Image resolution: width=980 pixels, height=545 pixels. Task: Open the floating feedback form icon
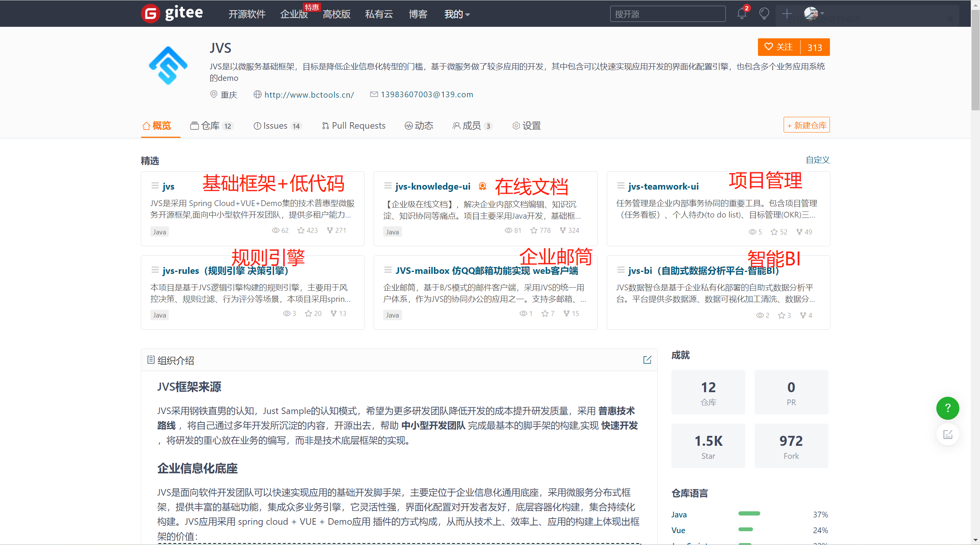click(947, 435)
